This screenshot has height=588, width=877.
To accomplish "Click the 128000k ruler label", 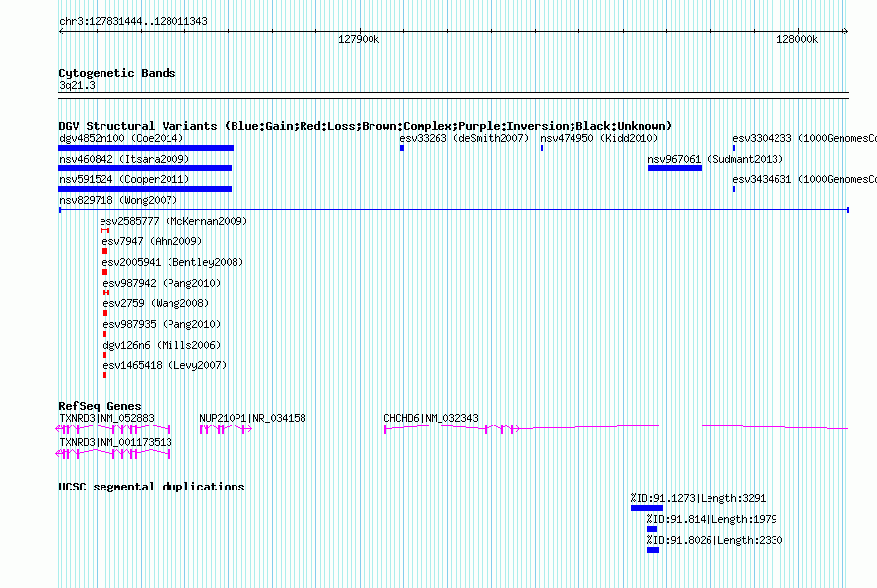I will (x=797, y=39).
